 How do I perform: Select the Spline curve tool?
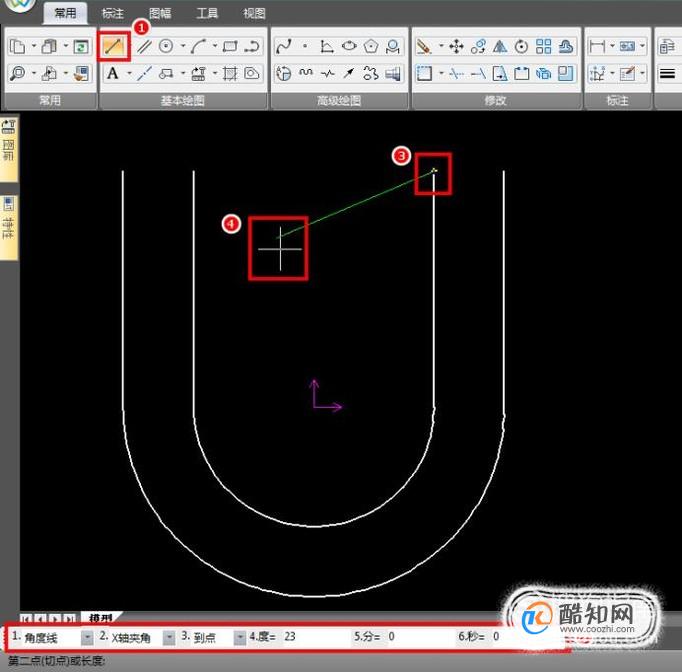[x=284, y=46]
